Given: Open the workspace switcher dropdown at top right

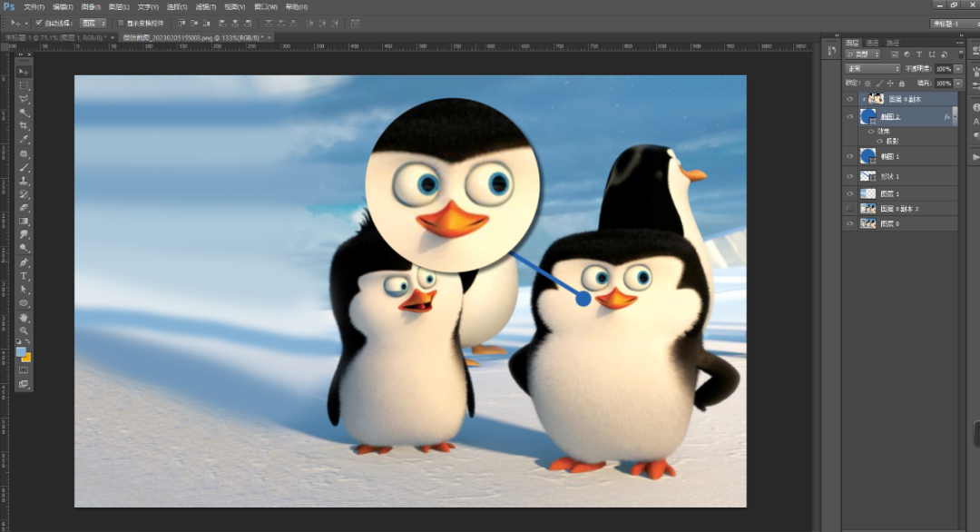Looking at the screenshot, I should (955, 23).
